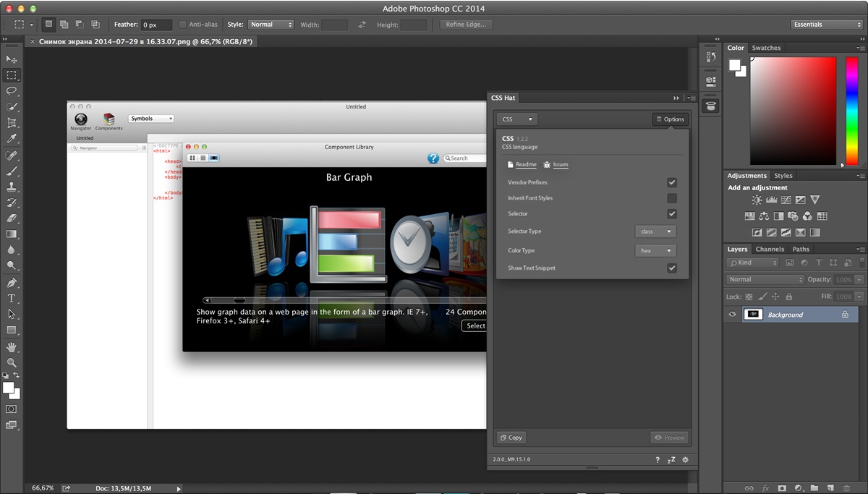Image resolution: width=868 pixels, height=494 pixels.
Task: Click the CSS Hat question mark help icon
Action: tap(658, 459)
